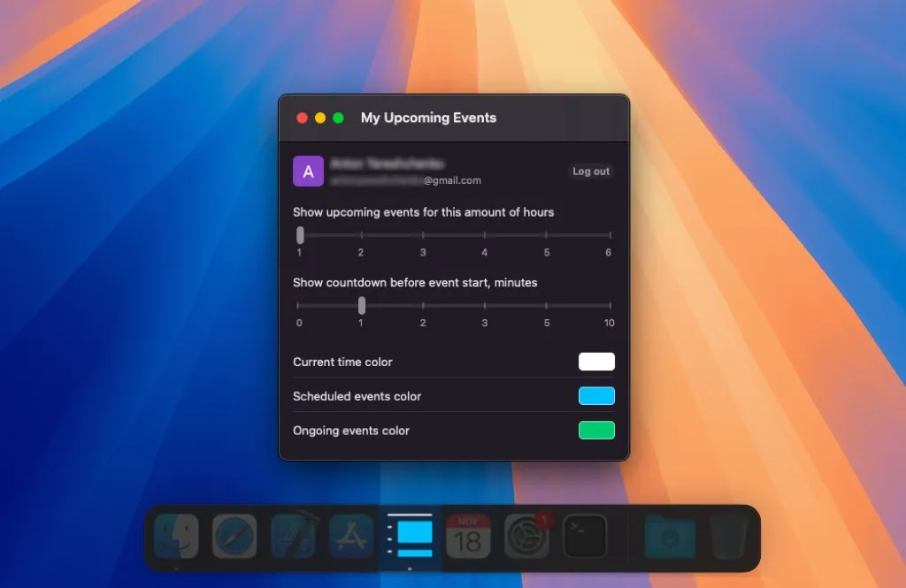Click "Show countdown before event start, minutes" label

click(x=415, y=282)
